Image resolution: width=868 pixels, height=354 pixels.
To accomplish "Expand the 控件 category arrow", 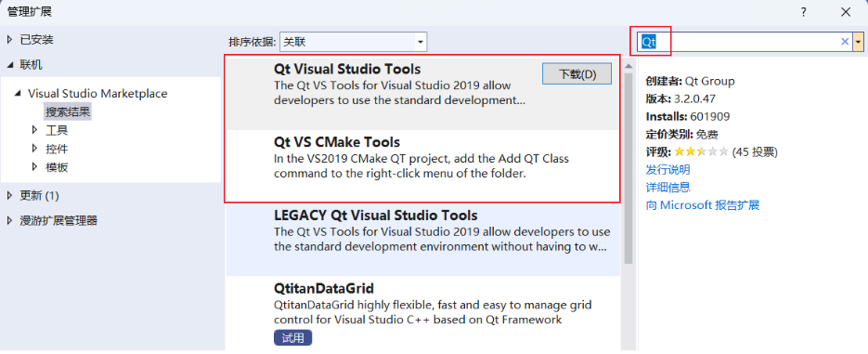I will (x=35, y=149).
